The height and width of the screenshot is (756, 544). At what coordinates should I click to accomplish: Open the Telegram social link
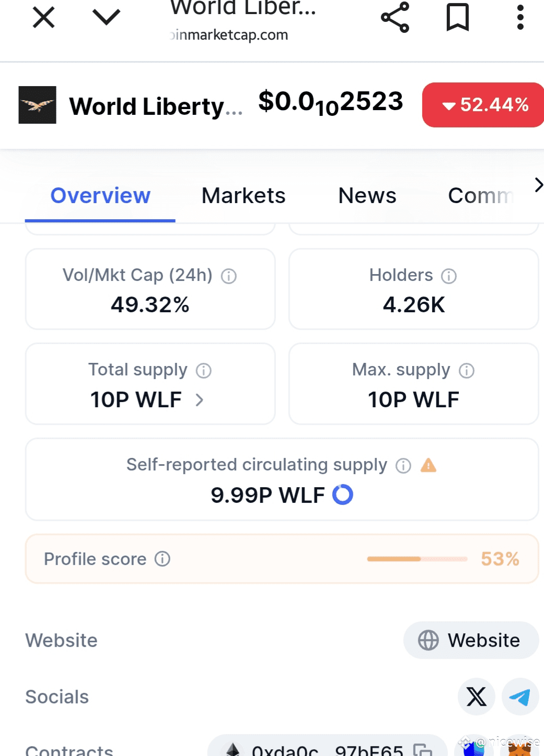click(520, 696)
